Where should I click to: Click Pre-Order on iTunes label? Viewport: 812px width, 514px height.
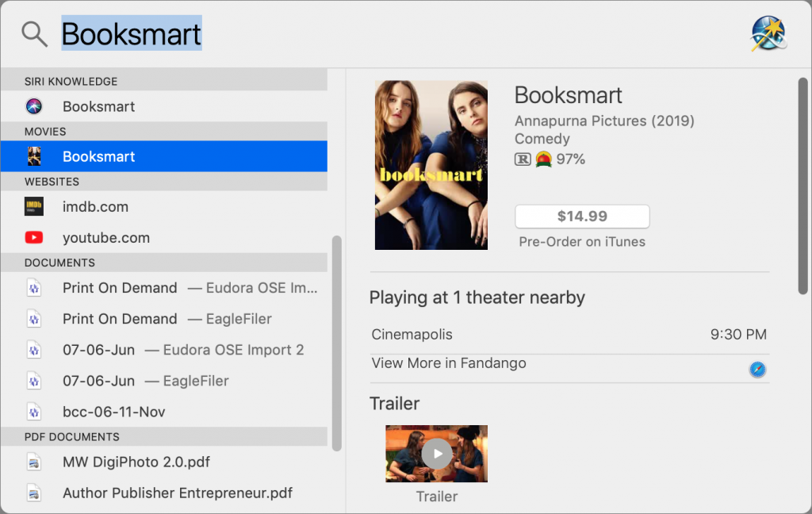(582, 242)
